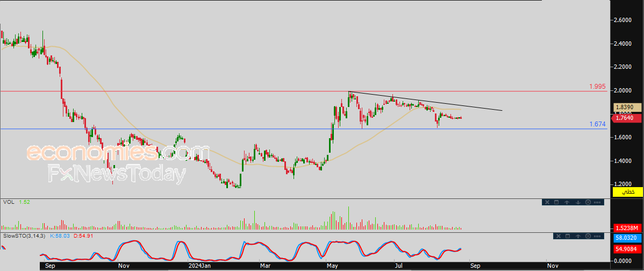Screen dimensions: 644x271
Task: Move the VOL panel down
Action: coord(577,202)
